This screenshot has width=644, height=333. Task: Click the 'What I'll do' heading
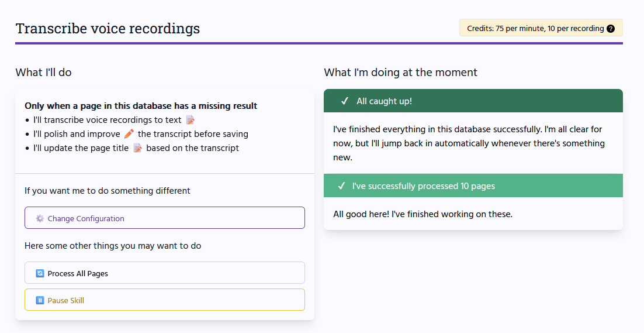(43, 73)
